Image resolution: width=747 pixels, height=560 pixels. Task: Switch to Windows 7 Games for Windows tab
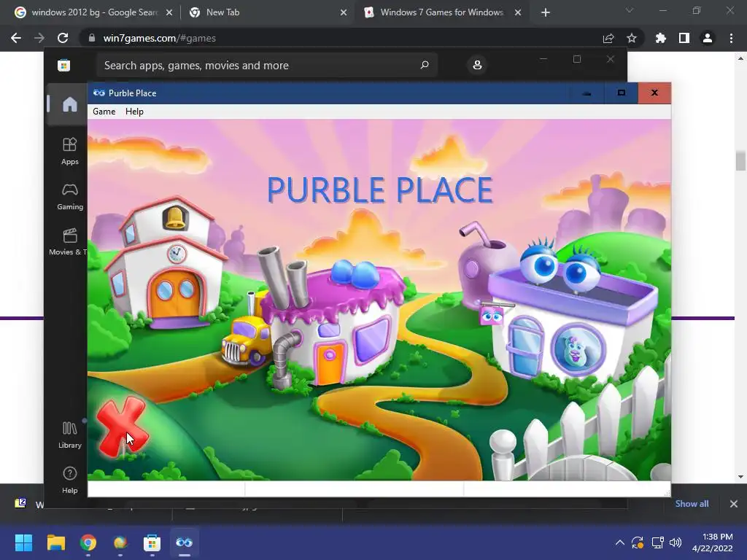pos(441,12)
